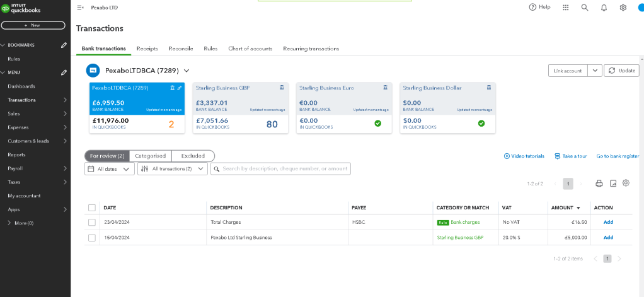The width and height of the screenshot is (644, 297).
Task: Click bank icon on PexaboLTDBCA card
Action: point(173,88)
